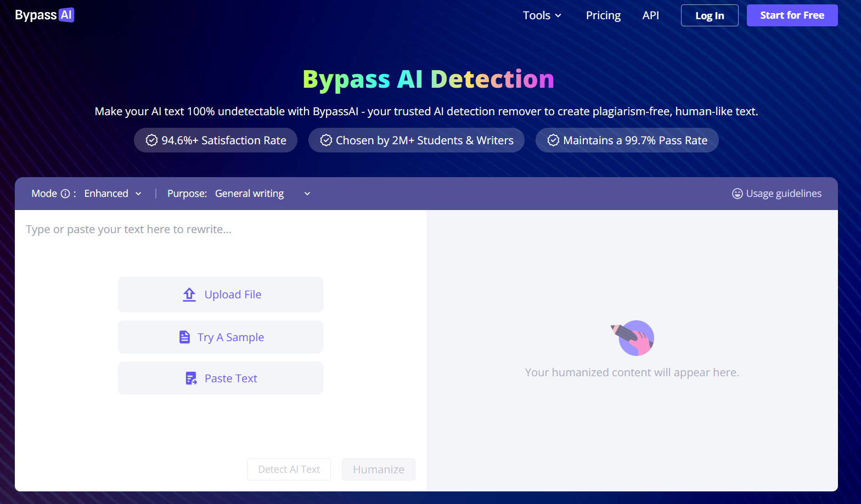
Task: Click the chevron next to General writing
Action: tap(307, 194)
